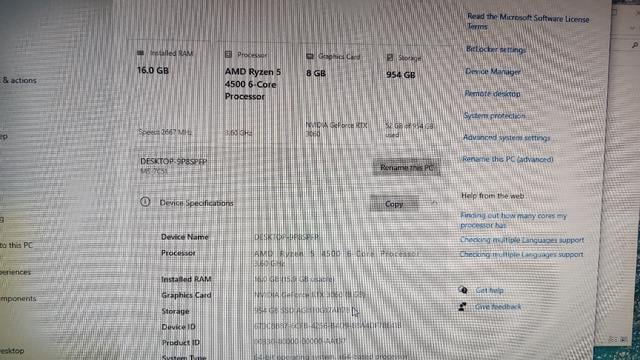This screenshot has width=640, height=360.
Task: Click the 16.0 GB installed RAM value
Action: [x=153, y=70]
